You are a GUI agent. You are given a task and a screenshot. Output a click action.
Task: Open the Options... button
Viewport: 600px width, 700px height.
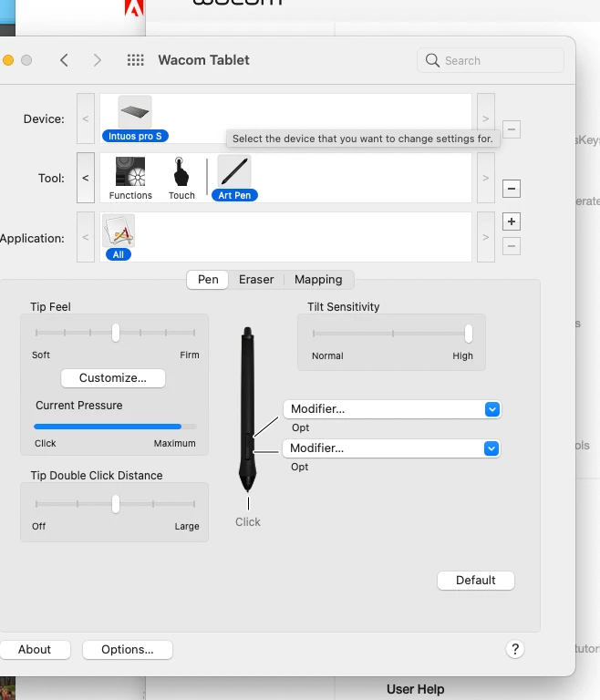pos(128,650)
